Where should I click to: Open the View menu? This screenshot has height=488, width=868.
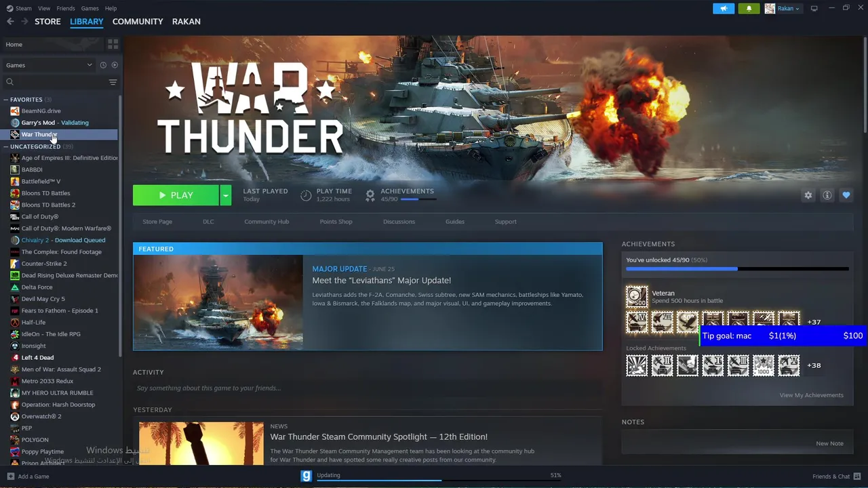point(44,8)
